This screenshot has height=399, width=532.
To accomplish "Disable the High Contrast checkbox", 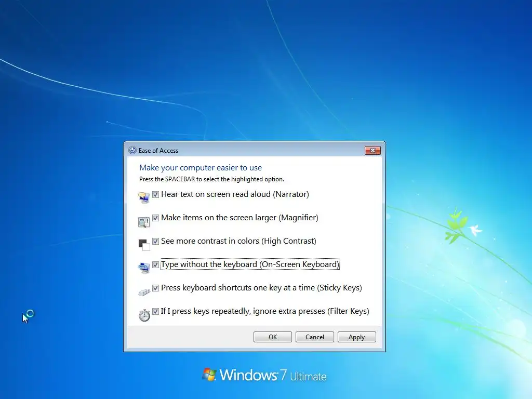I will (x=155, y=241).
